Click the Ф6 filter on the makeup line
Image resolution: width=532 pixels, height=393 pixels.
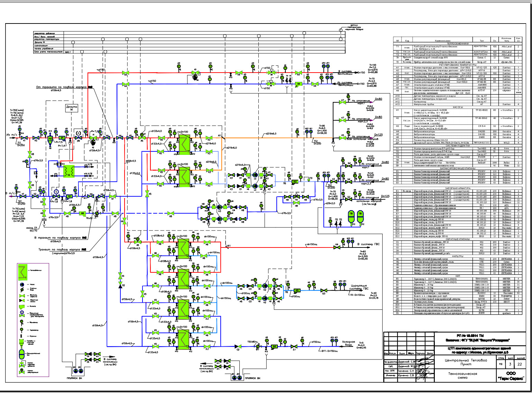pyautogui.click(x=82, y=213)
